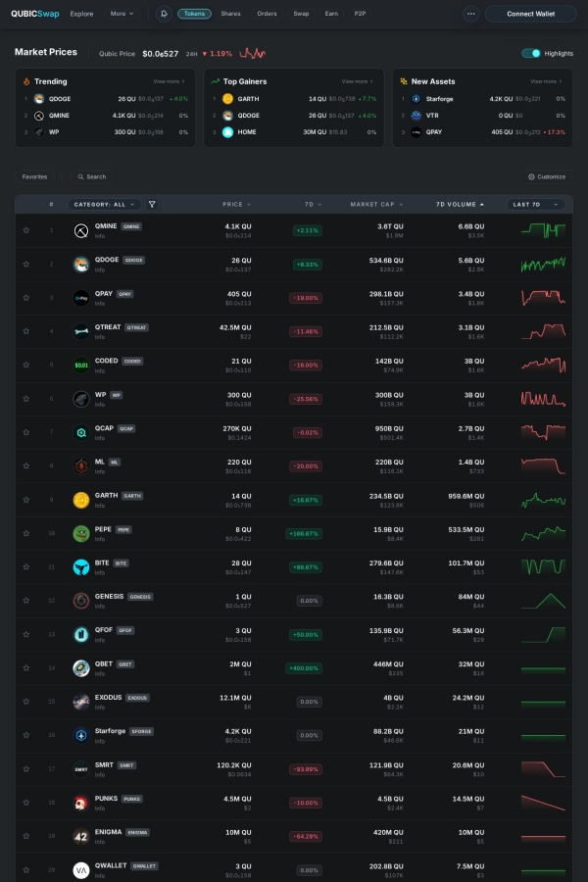The width and height of the screenshot is (588, 882).
Task: Click the GENESIS token logo
Action: (81, 601)
